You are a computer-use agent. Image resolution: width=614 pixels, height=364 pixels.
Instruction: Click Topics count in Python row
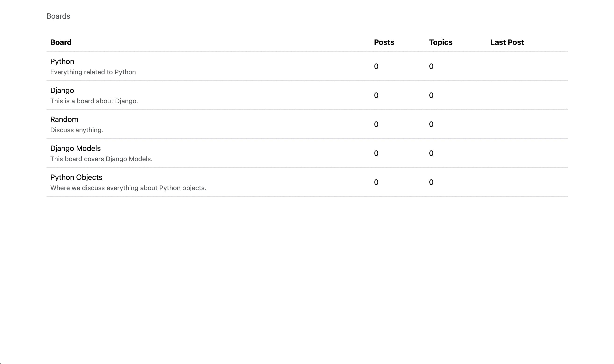click(x=431, y=66)
